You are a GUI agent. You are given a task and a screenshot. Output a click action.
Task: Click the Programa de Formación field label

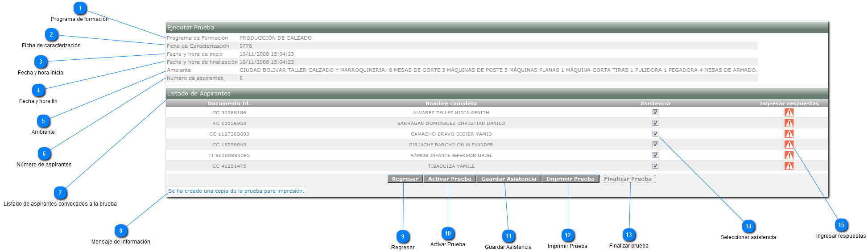pyautogui.click(x=197, y=38)
